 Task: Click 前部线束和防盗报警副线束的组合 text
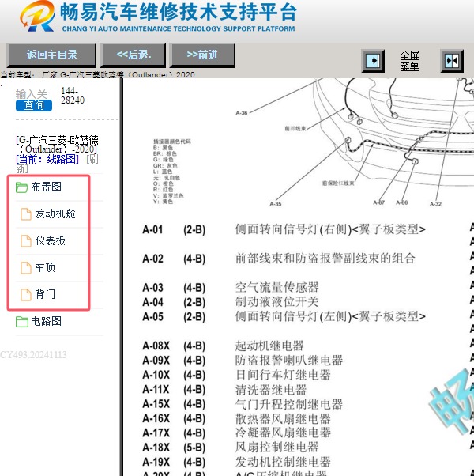(x=325, y=259)
